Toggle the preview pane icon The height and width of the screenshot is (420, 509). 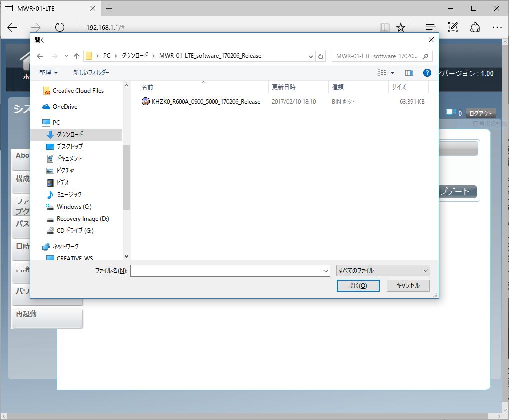[409, 73]
